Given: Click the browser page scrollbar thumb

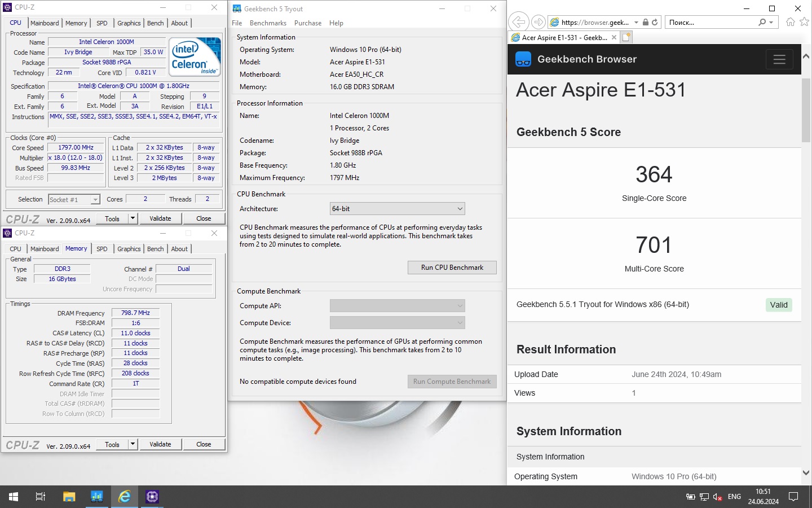Looking at the screenshot, I should coord(806,110).
